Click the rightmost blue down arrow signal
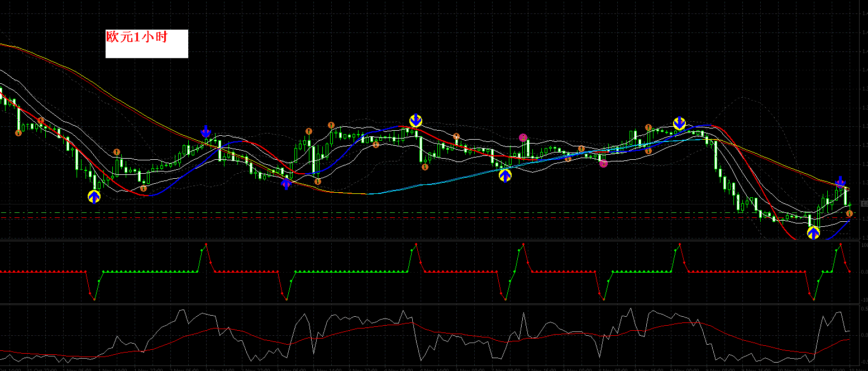Image resolution: width=868 pixels, height=371 pixels. click(x=841, y=182)
